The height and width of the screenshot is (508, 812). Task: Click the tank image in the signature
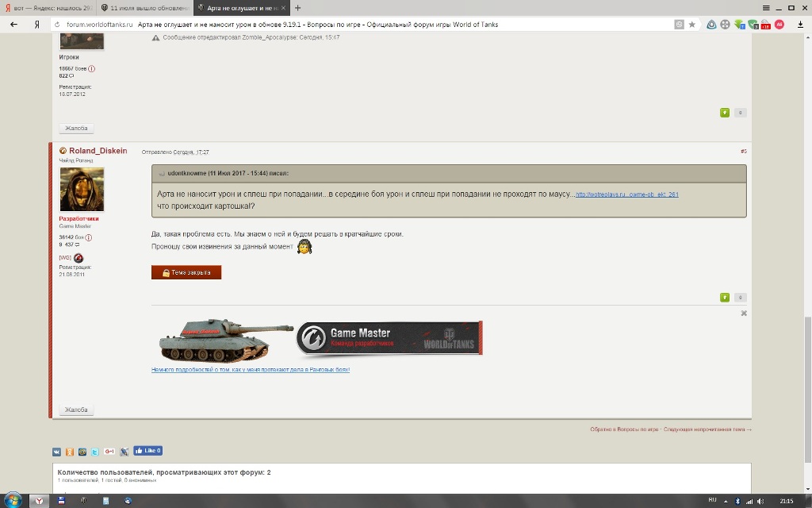click(225, 340)
